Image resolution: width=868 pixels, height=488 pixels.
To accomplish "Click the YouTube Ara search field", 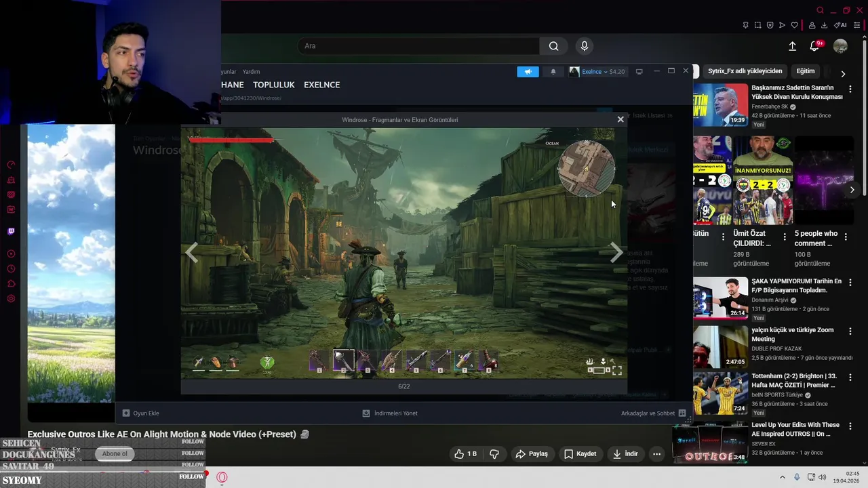I will [418, 46].
